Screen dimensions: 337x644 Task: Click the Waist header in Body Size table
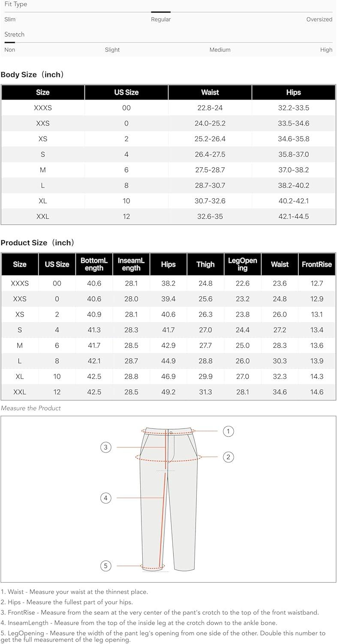pyautogui.click(x=210, y=92)
